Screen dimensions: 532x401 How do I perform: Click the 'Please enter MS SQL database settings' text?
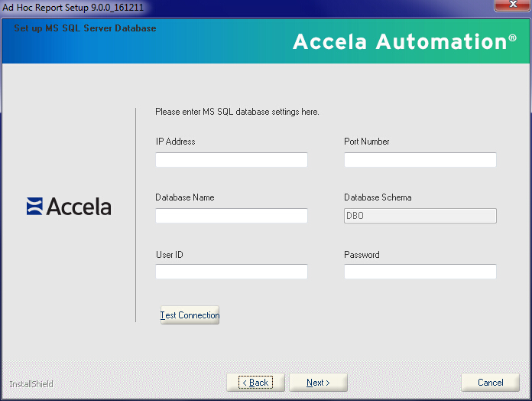click(x=237, y=112)
